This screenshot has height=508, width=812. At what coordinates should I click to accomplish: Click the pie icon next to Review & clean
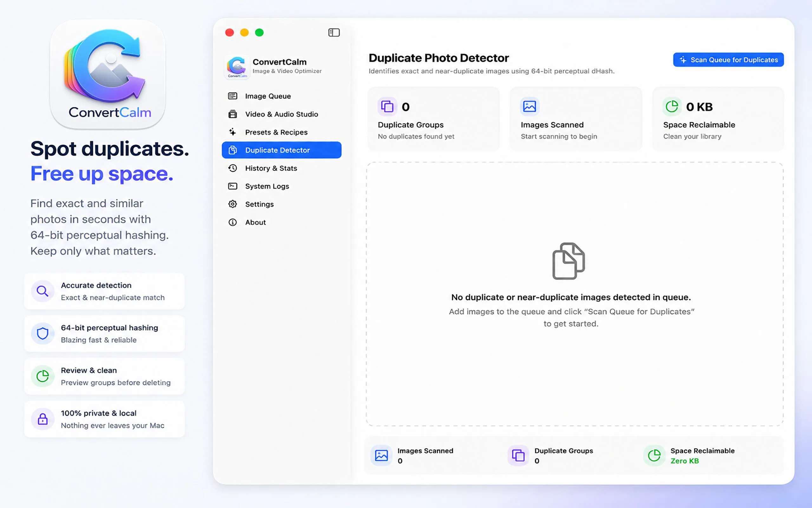(x=43, y=376)
